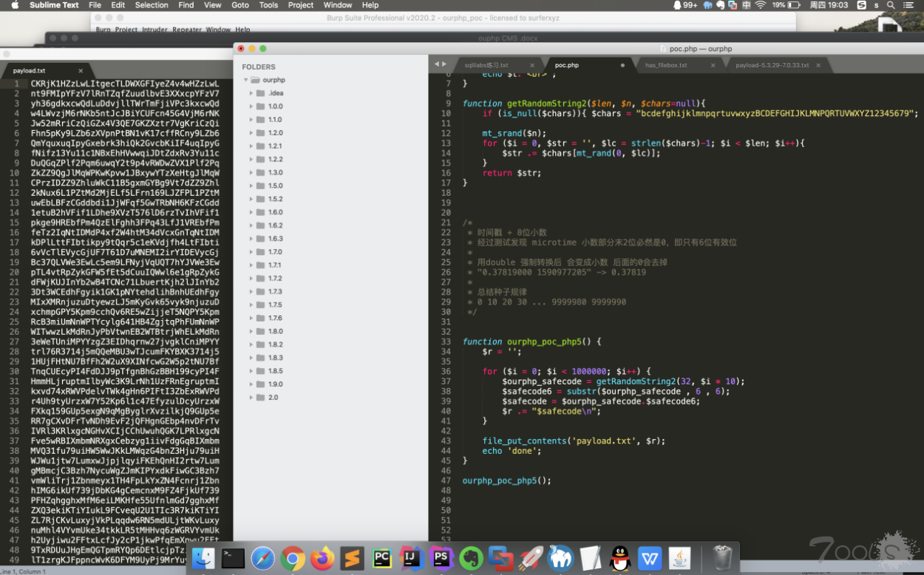Image resolution: width=924 pixels, height=575 pixels.
Task: Launch IntelliJ IDEA from the Dock
Action: (x=412, y=558)
